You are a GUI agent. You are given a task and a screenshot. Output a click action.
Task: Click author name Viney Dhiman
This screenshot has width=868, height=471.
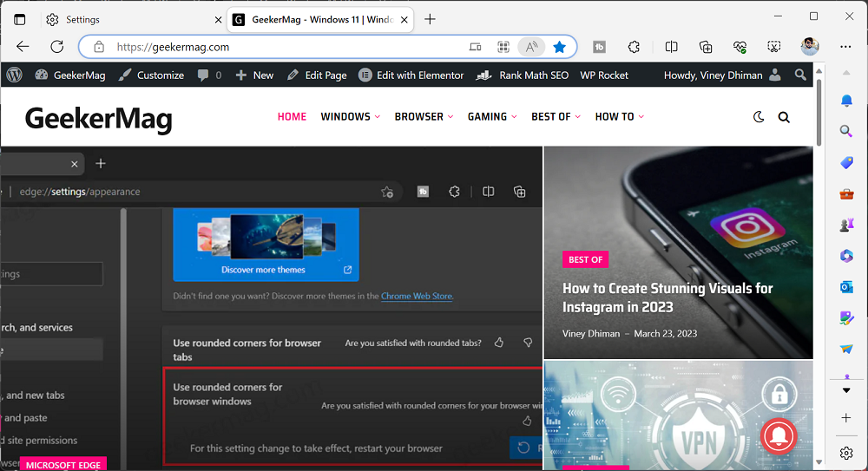pos(590,334)
